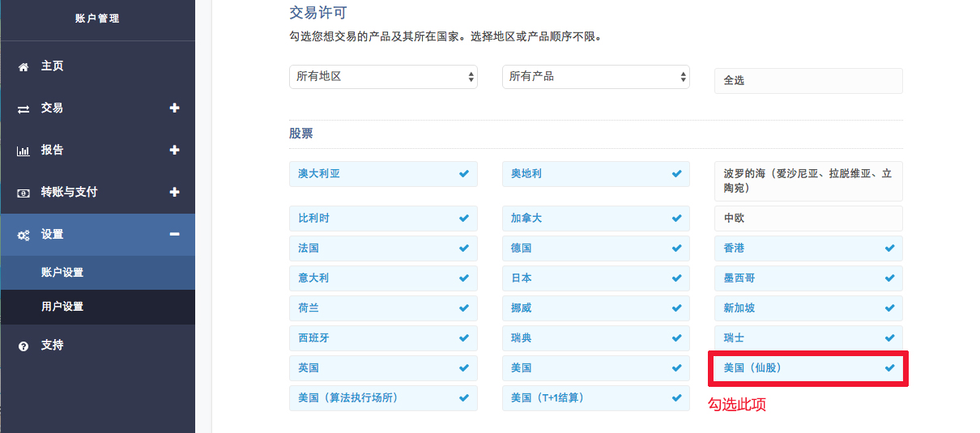980x433 pixels.
Task: Open the 所有产品 product dropdown
Action: coord(596,77)
